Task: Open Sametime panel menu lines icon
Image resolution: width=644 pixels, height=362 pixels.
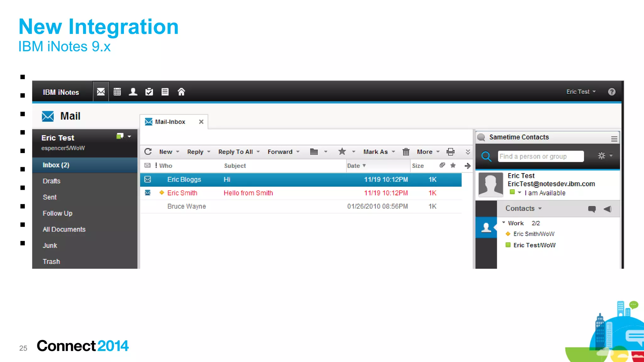Action: pos(614,139)
